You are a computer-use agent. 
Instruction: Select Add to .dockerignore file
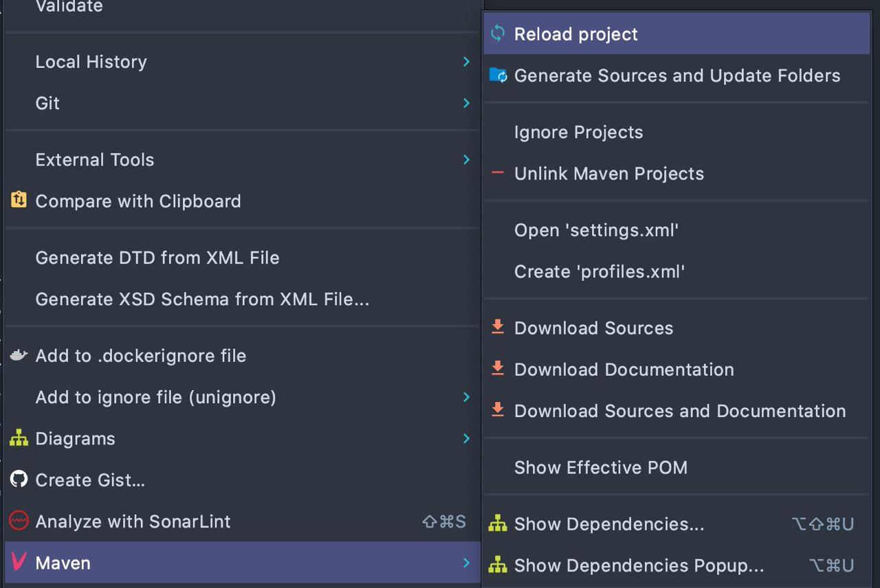[x=243, y=355]
